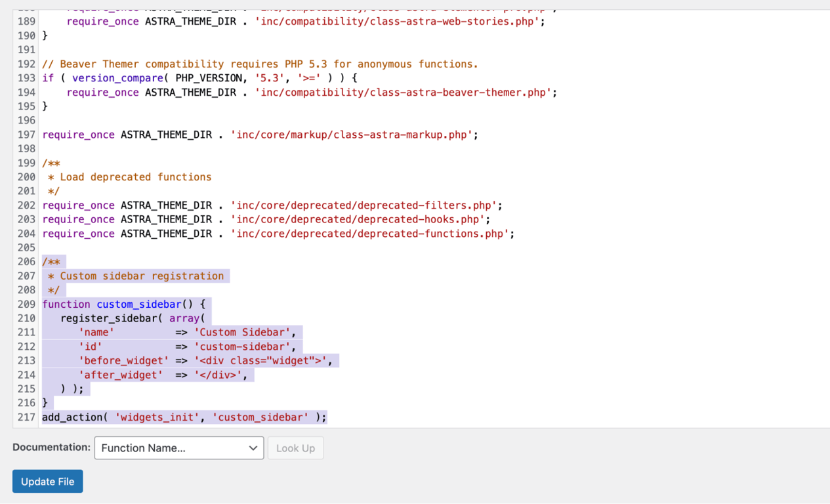Click the version_compare function name
Image resolution: width=830 pixels, height=504 pixels.
pos(117,77)
